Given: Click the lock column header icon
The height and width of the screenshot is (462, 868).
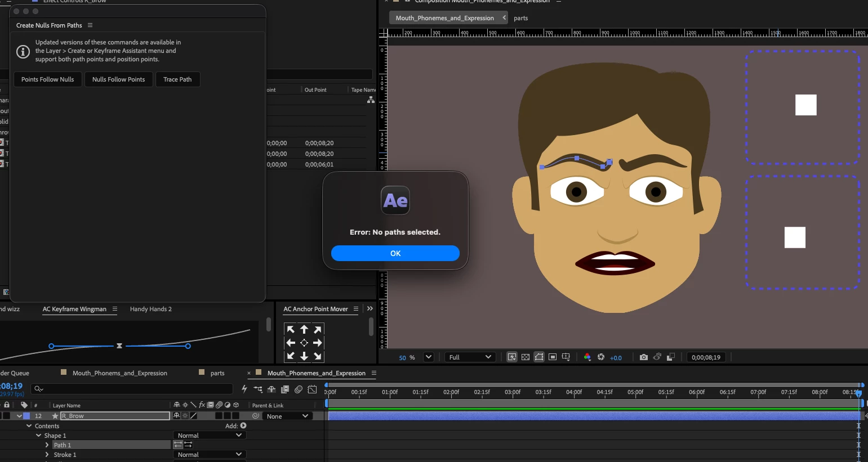Looking at the screenshot, I should pos(7,405).
